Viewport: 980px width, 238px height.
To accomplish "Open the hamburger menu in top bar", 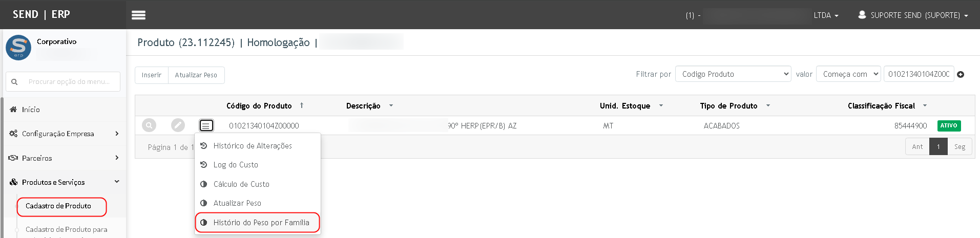I will tap(138, 15).
